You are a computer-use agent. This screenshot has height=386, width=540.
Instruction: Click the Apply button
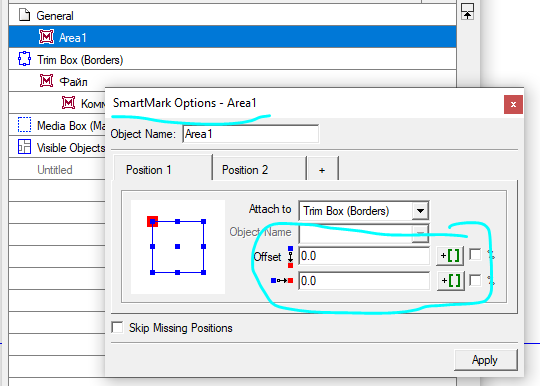(485, 360)
